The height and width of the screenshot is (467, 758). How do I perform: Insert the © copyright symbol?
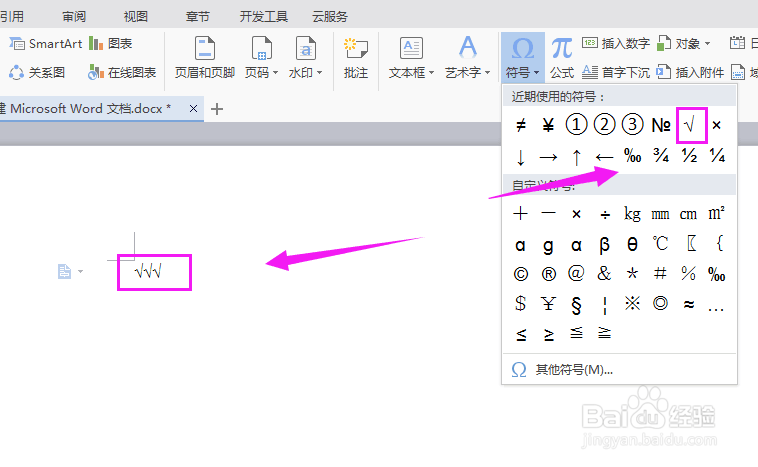pos(520,274)
